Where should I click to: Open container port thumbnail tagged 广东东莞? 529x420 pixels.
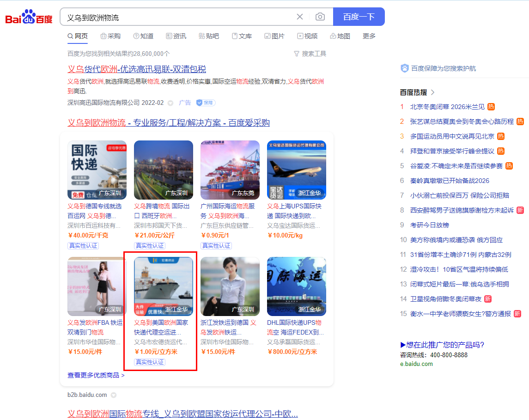pos(230,170)
